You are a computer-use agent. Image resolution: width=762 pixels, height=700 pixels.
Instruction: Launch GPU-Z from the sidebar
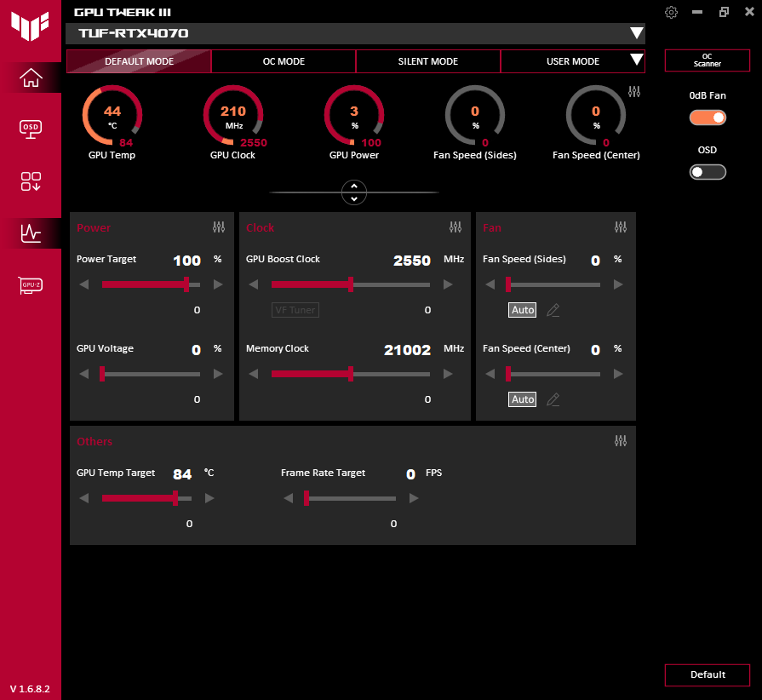click(x=31, y=285)
